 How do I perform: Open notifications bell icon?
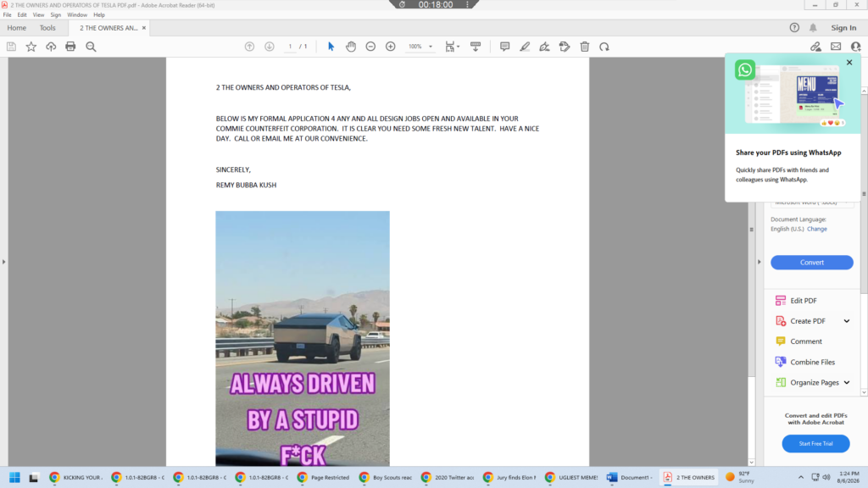(813, 28)
